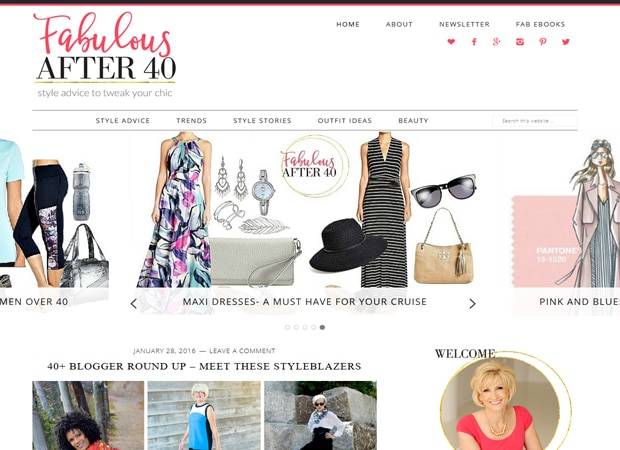Select the third slider pagination dot
This screenshot has width=620, height=450.
pyautogui.click(x=305, y=327)
